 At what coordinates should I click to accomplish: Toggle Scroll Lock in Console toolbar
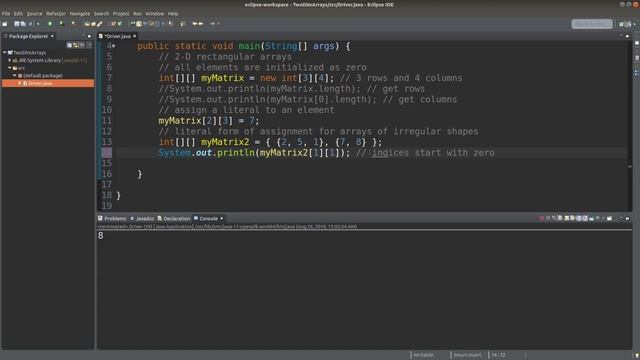click(567, 218)
